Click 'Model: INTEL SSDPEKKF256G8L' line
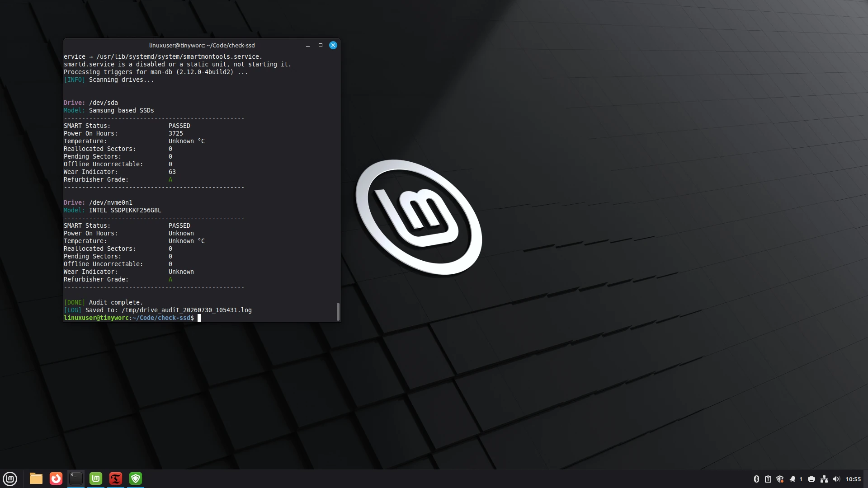 coord(113,211)
